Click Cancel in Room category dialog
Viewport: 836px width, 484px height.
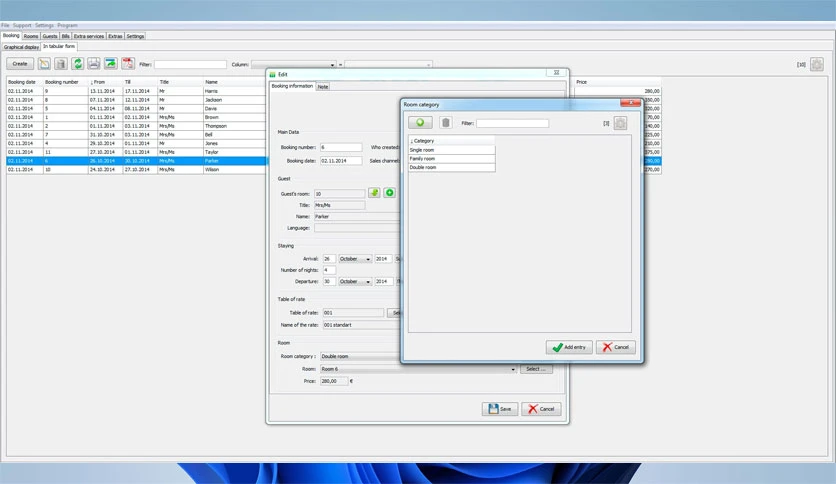tap(616, 347)
